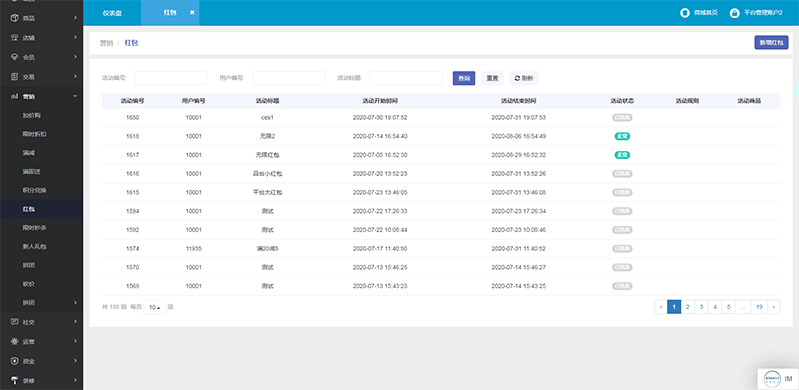Click the 重置 reset button

pyautogui.click(x=492, y=79)
